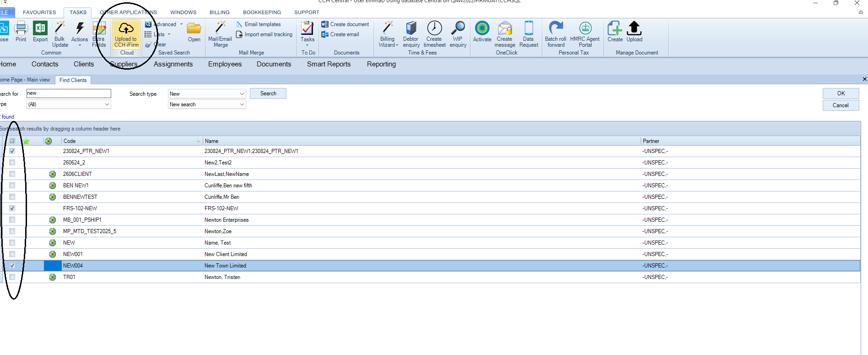Uncheck the 230824_PTR_NEW1 row checkbox
This screenshot has width=868, height=355.
click(12, 151)
